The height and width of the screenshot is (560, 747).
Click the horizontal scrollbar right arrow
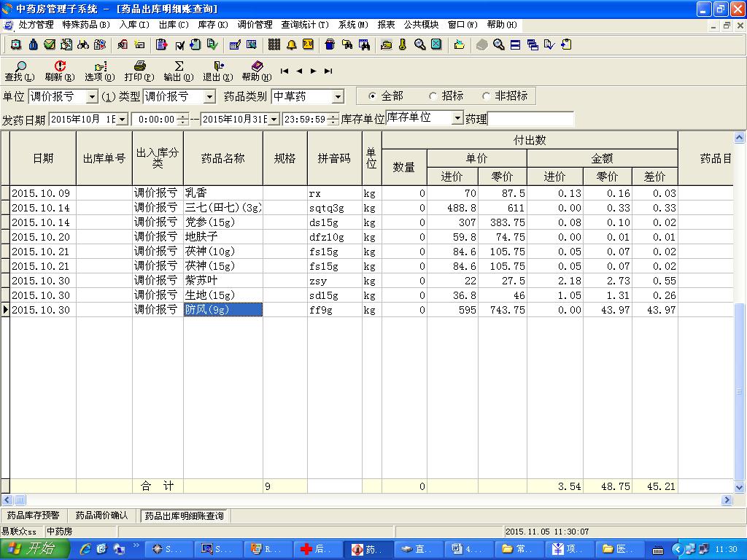(727, 500)
